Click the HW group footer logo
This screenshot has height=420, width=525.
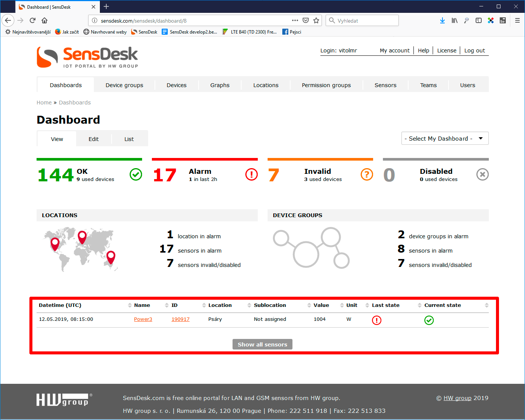pos(64,400)
